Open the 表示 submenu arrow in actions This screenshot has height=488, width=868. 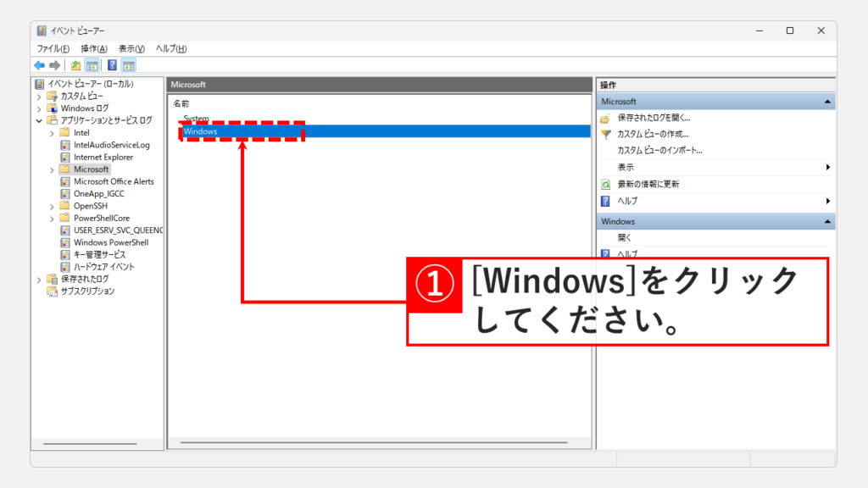(x=827, y=167)
